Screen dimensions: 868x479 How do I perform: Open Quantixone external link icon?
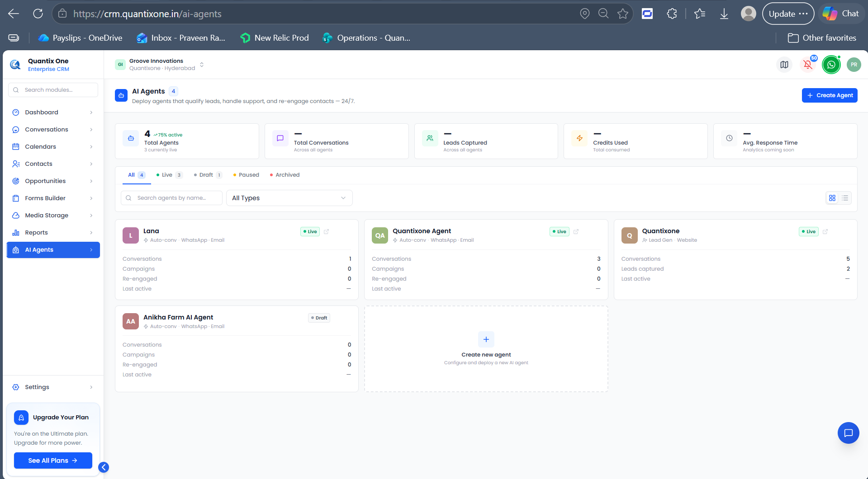click(825, 231)
